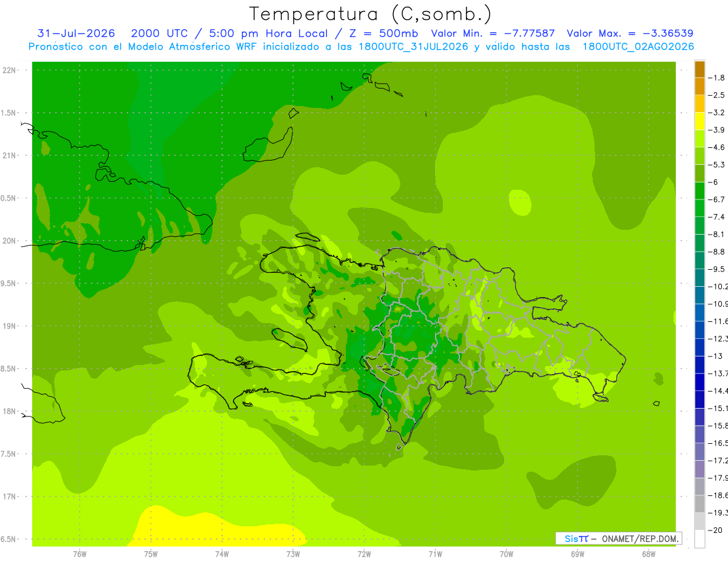Click the '72W' longitude axis label
Screen dimensions: 728x562
(364, 554)
